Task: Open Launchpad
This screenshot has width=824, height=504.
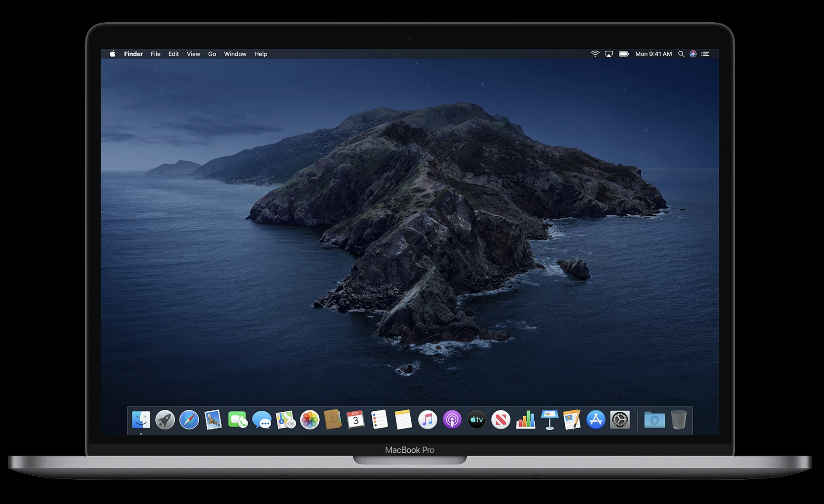Action: click(x=166, y=420)
